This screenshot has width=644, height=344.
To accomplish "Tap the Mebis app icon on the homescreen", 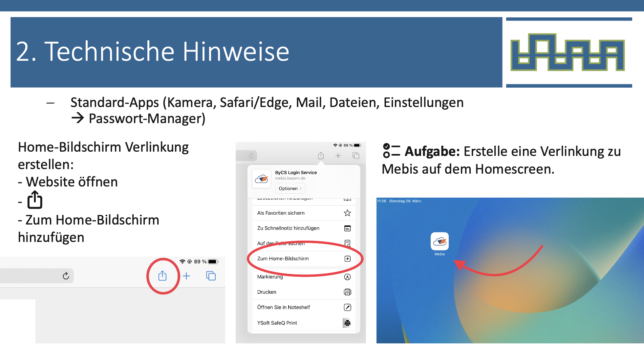I will point(440,242).
